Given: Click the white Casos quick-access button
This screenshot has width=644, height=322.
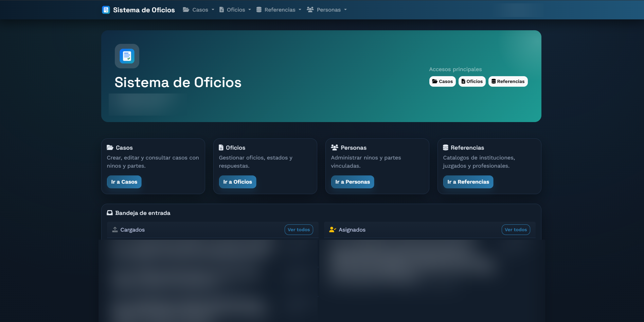Looking at the screenshot, I should pos(443,81).
